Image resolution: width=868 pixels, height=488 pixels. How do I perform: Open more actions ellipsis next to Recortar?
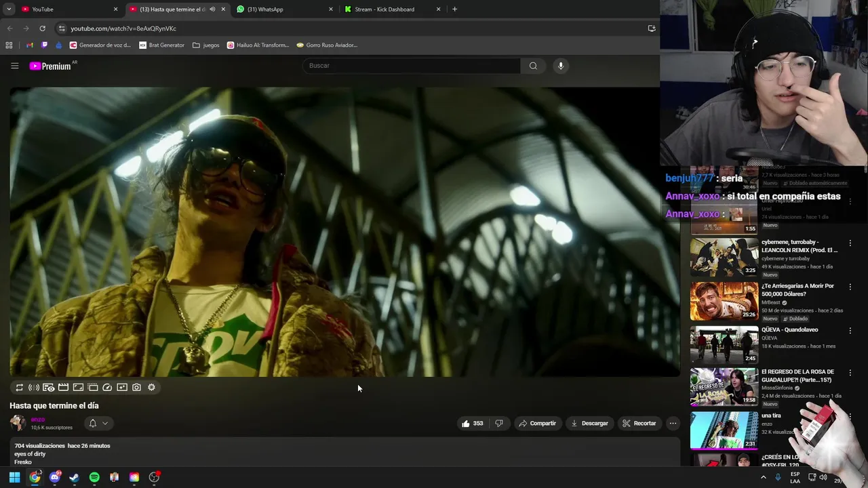point(673,424)
